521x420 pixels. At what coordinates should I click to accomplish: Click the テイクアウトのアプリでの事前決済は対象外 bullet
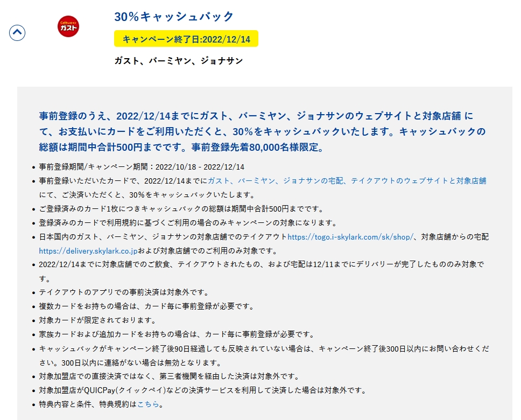click(124, 292)
